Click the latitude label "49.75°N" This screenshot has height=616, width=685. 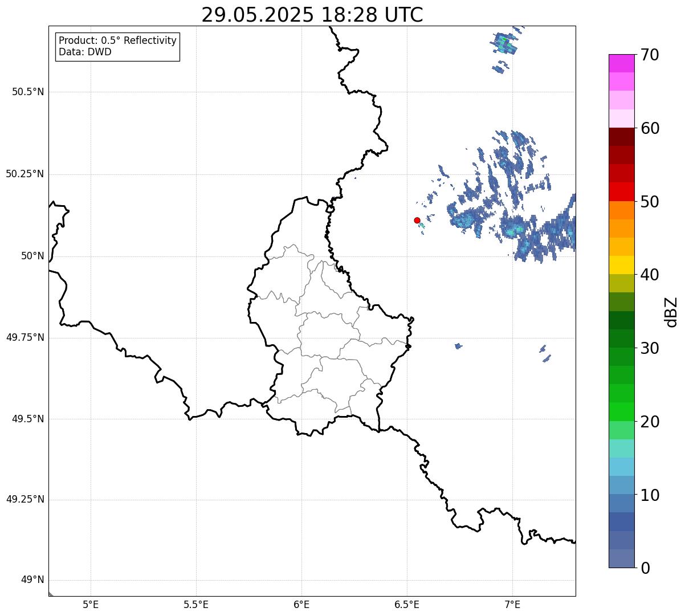point(25,337)
